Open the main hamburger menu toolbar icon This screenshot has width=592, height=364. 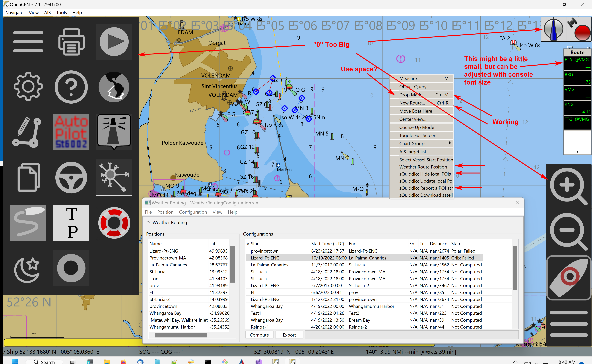coord(28,42)
